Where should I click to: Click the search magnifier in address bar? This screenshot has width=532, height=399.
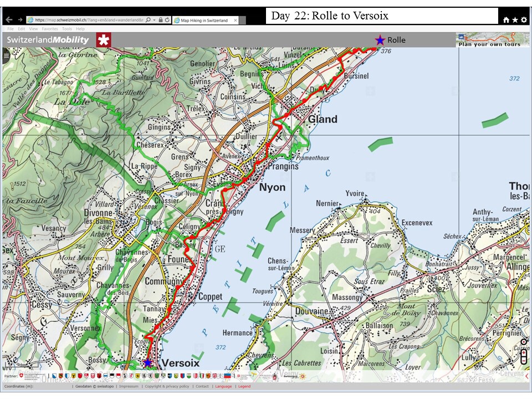click(147, 20)
